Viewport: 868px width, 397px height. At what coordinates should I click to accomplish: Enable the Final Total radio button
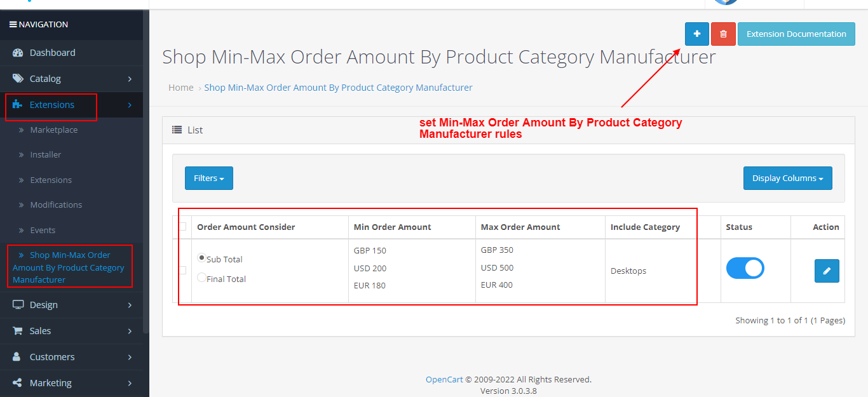coord(201,278)
